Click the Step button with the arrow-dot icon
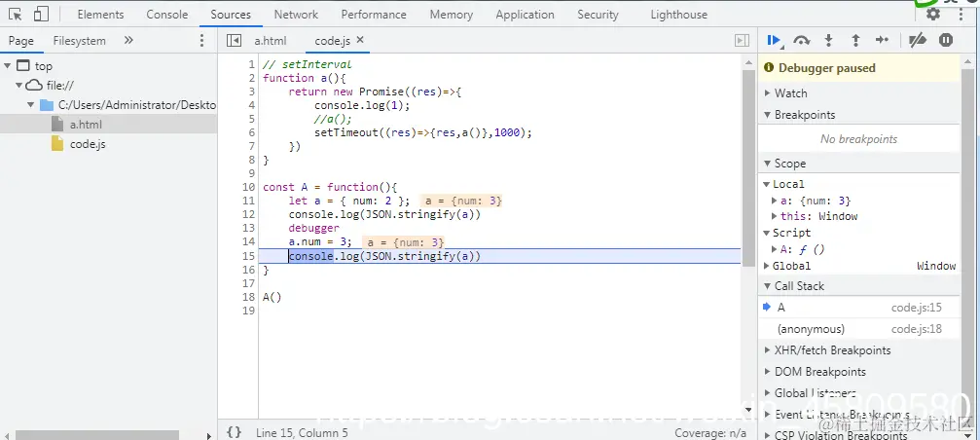 coord(882,40)
